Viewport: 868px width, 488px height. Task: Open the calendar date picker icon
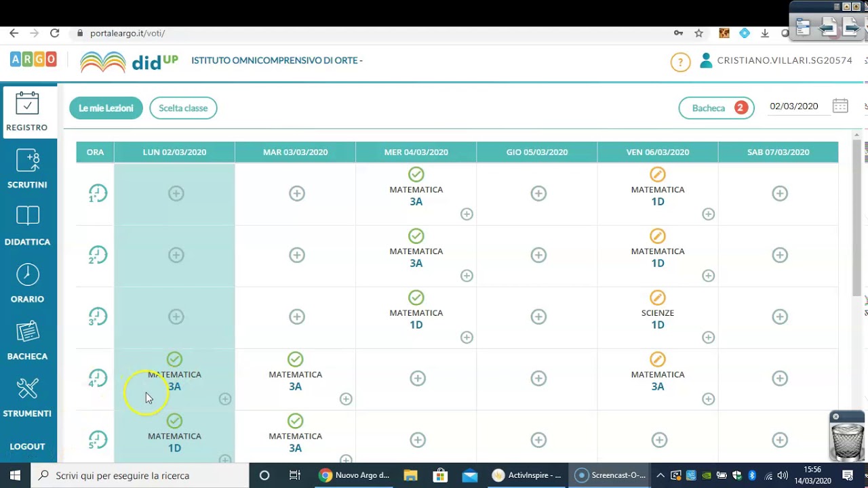point(840,106)
